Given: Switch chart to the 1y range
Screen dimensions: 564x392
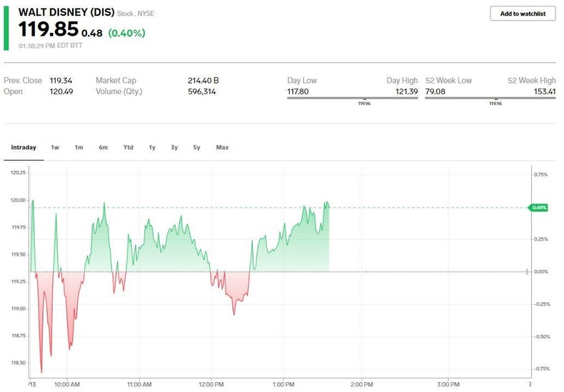Looking at the screenshot, I should 152,148.
